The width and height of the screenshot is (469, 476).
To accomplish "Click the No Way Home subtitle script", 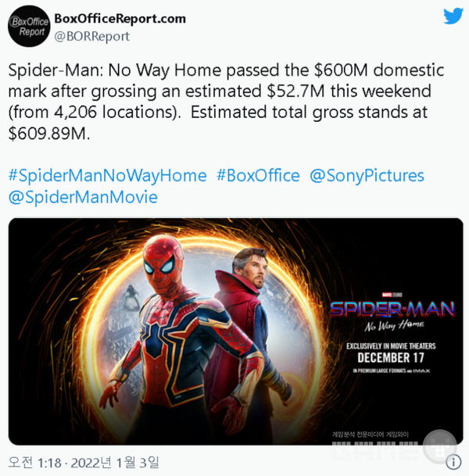I will point(394,326).
